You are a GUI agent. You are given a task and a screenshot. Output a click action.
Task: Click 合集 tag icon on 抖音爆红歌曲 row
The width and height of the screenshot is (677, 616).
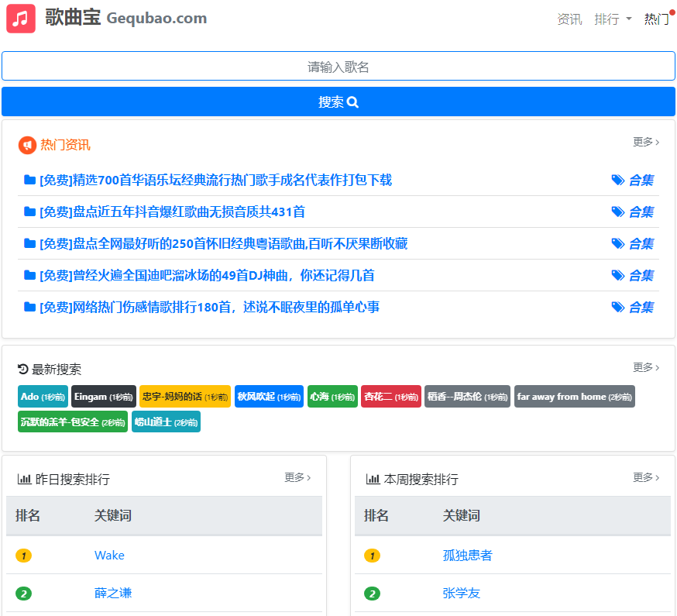coord(618,212)
